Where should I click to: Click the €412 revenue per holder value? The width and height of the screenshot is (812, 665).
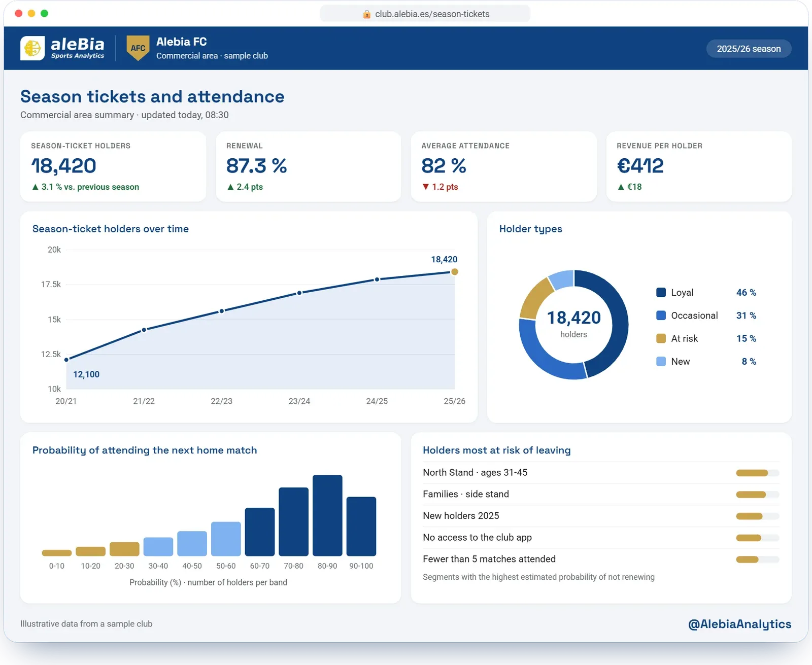point(640,166)
